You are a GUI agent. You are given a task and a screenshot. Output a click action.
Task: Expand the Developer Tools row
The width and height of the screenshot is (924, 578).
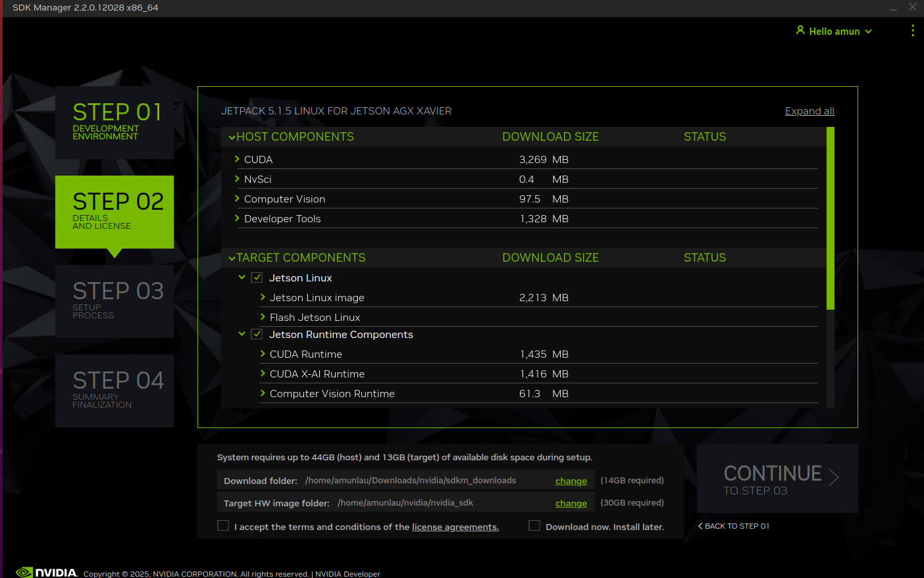237,218
